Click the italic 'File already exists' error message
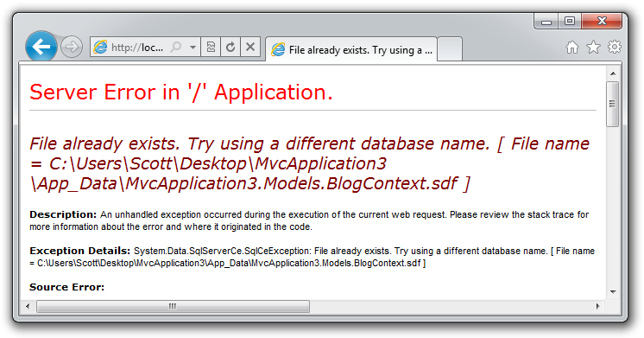Viewport: 644px width, 338px height. pyautogui.click(x=309, y=163)
